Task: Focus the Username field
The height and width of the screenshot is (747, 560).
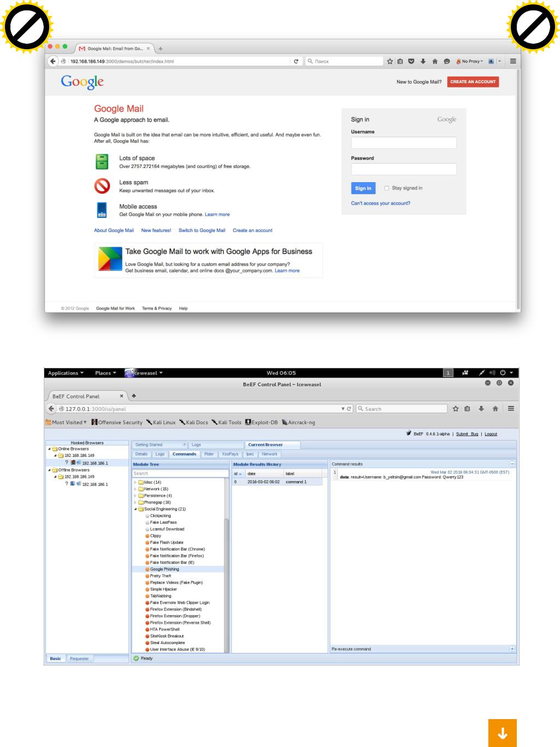Action: click(x=404, y=143)
